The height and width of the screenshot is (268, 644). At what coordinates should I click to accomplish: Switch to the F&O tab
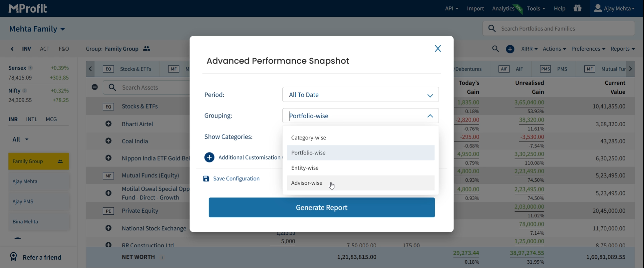click(x=64, y=49)
